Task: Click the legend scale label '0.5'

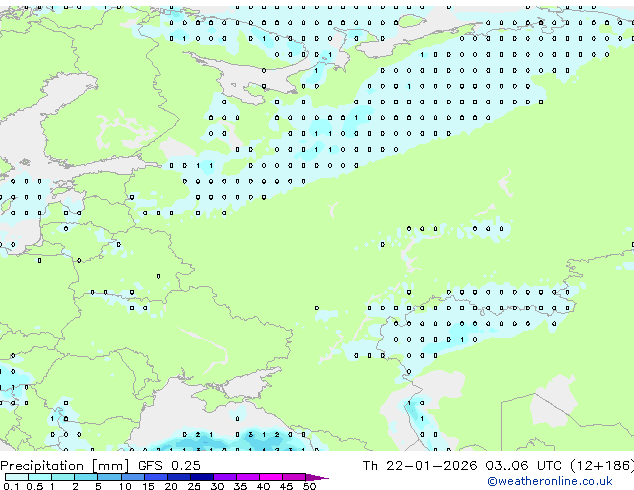Action: click(x=34, y=486)
